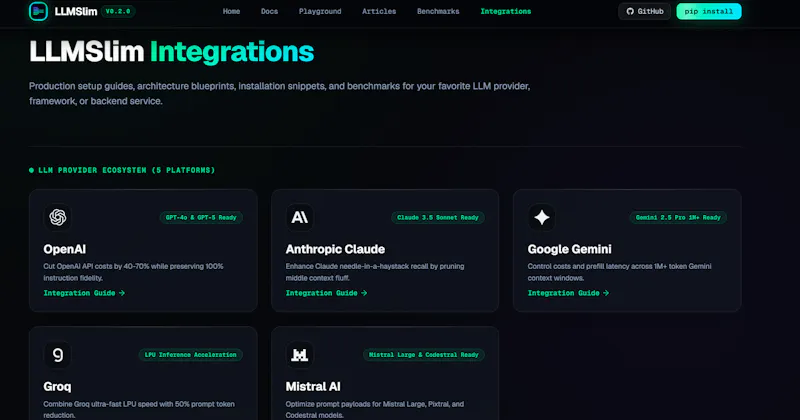The height and width of the screenshot is (420, 800).
Task: Click the OpenAI card title
Action: 65,249
